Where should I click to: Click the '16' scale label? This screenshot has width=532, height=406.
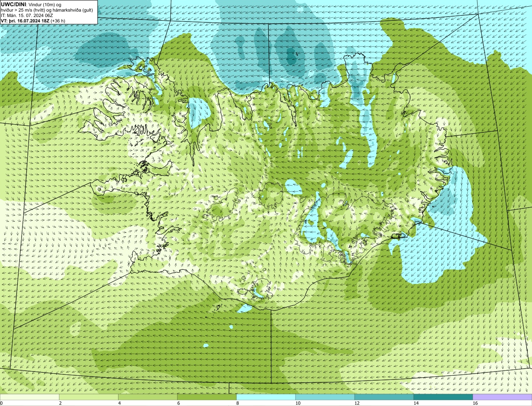(x=475, y=403)
